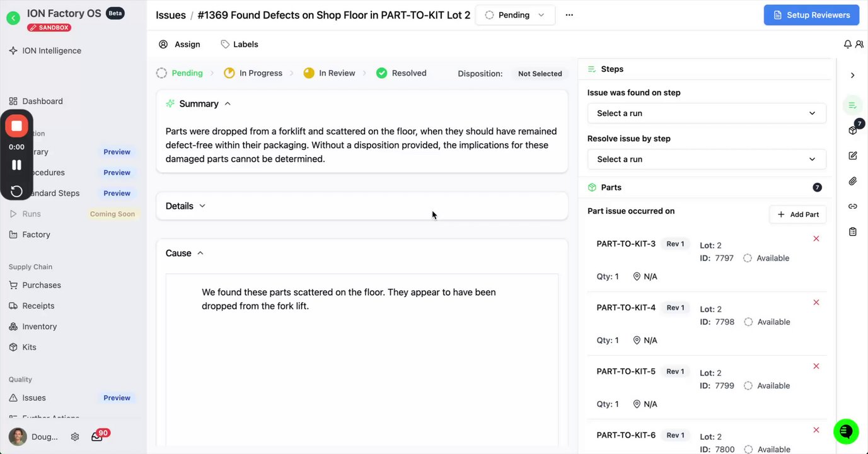Open the link icon in right rail
This screenshot has height=454, width=868.
point(852,206)
